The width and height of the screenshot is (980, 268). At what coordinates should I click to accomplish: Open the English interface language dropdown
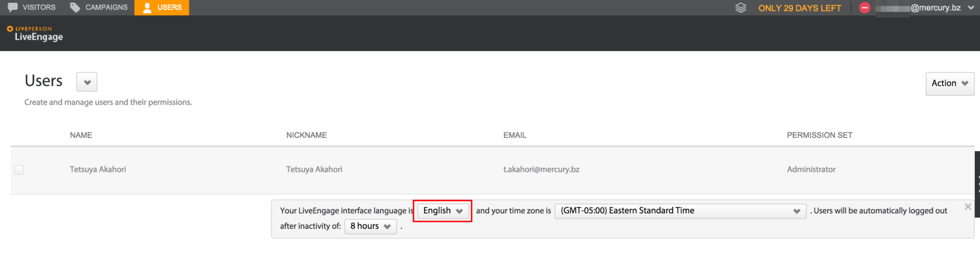tap(443, 211)
